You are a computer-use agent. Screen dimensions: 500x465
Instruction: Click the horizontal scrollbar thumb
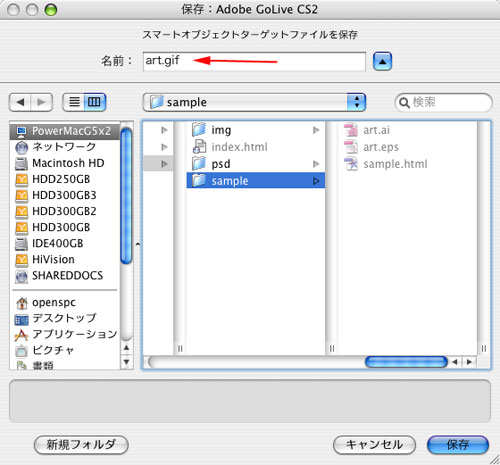406,362
